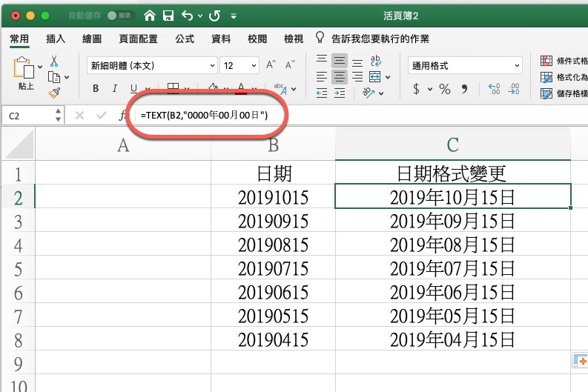This screenshot has width=588, height=392.
Task: Decrease font size with smaller A icon
Action: 290,64
